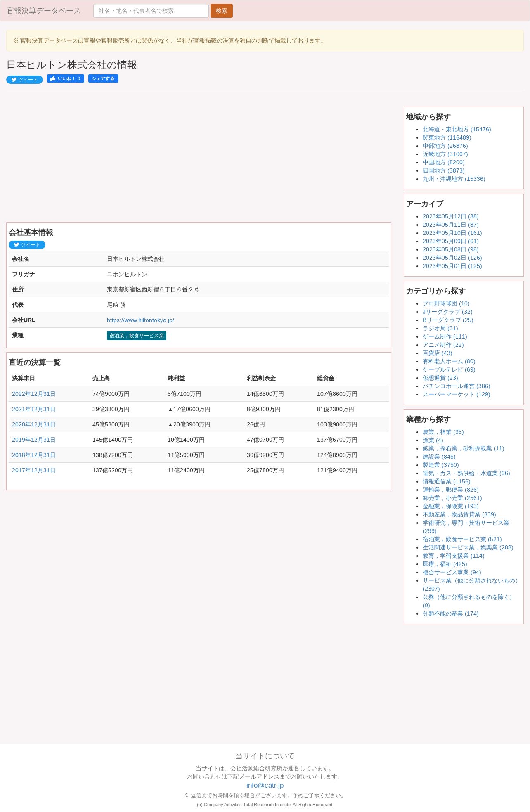
Task: Click the 官報決算データベース site title
Action: click(43, 11)
